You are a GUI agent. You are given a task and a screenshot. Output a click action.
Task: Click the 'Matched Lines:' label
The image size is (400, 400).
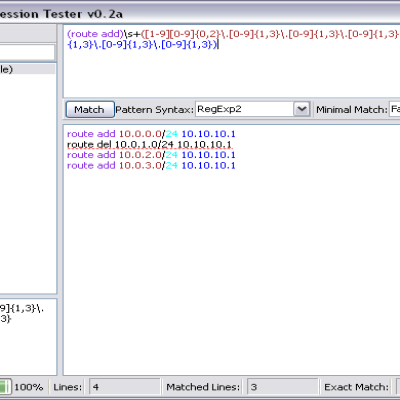(203, 387)
